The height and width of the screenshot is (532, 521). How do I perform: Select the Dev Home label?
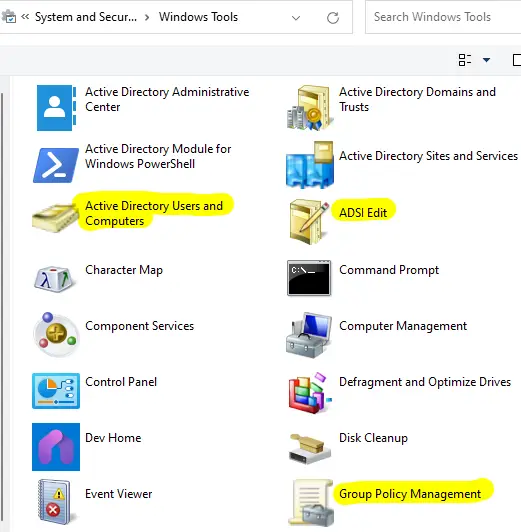tap(113, 438)
